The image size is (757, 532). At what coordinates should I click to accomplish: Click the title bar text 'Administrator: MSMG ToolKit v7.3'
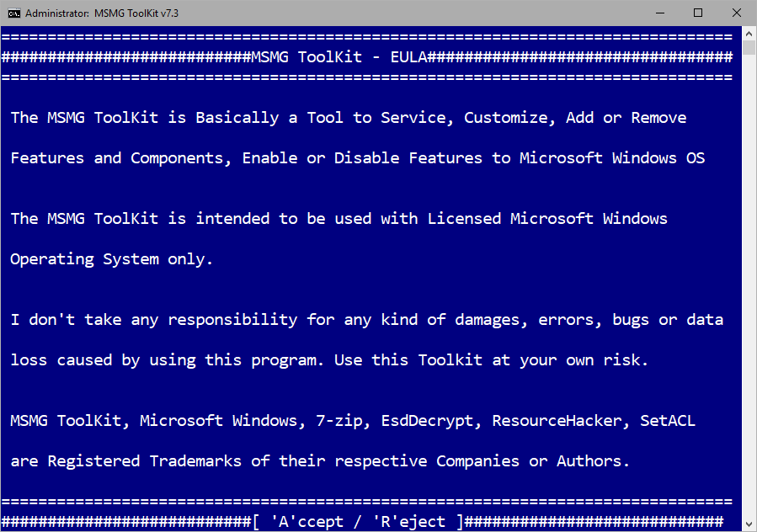tap(102, 13)
